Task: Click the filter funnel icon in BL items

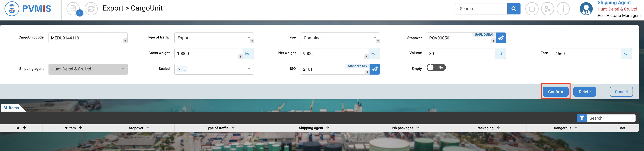Action: click(582, 118)
